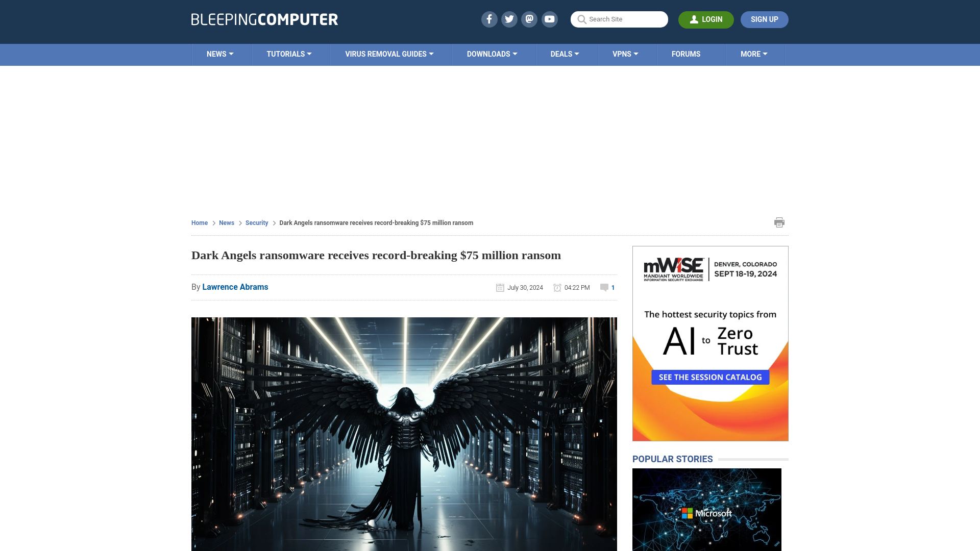Image resolution: width=980 pixels, height=551 pixels.
Task: Open the MORE menu item
Action: (754, 54)
